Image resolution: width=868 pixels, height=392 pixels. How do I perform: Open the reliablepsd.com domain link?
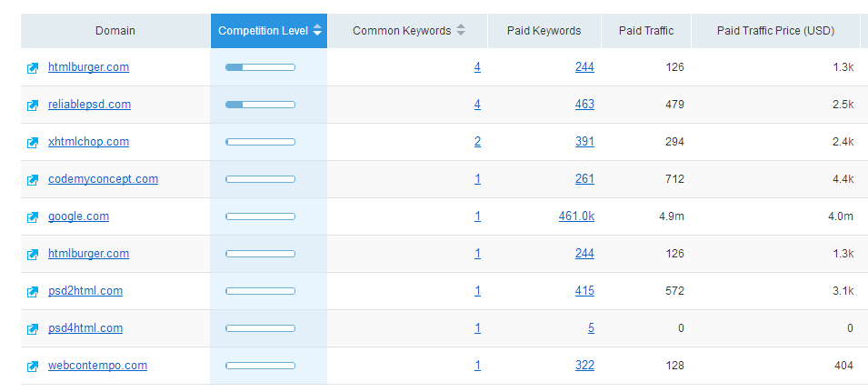90,104
